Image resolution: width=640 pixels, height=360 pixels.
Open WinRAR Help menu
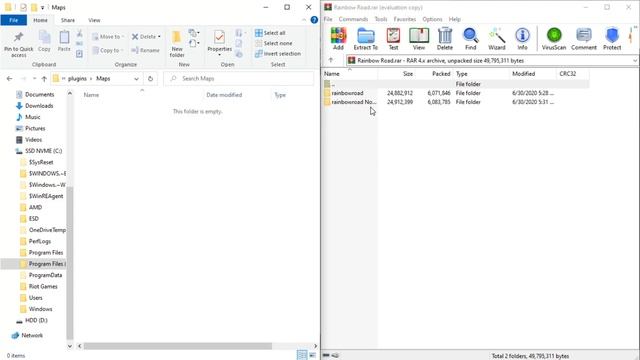click(x=454, y=19)
